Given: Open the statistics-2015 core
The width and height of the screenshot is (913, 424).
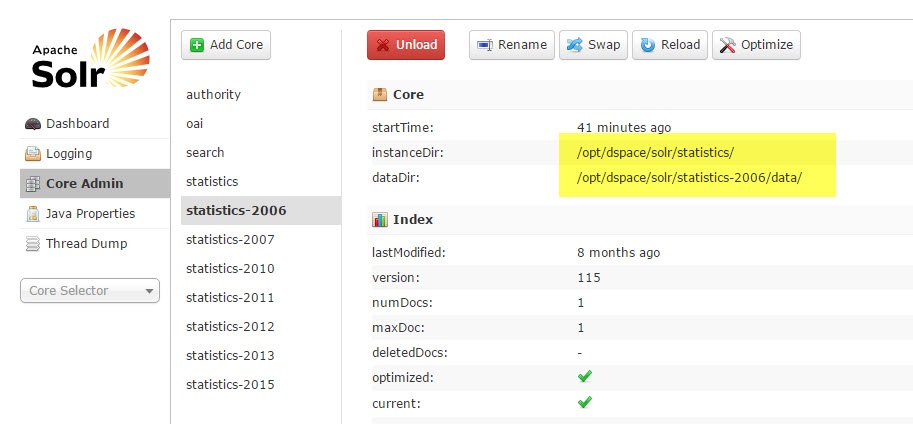Looking at the screenshot, I should (230, 385).
